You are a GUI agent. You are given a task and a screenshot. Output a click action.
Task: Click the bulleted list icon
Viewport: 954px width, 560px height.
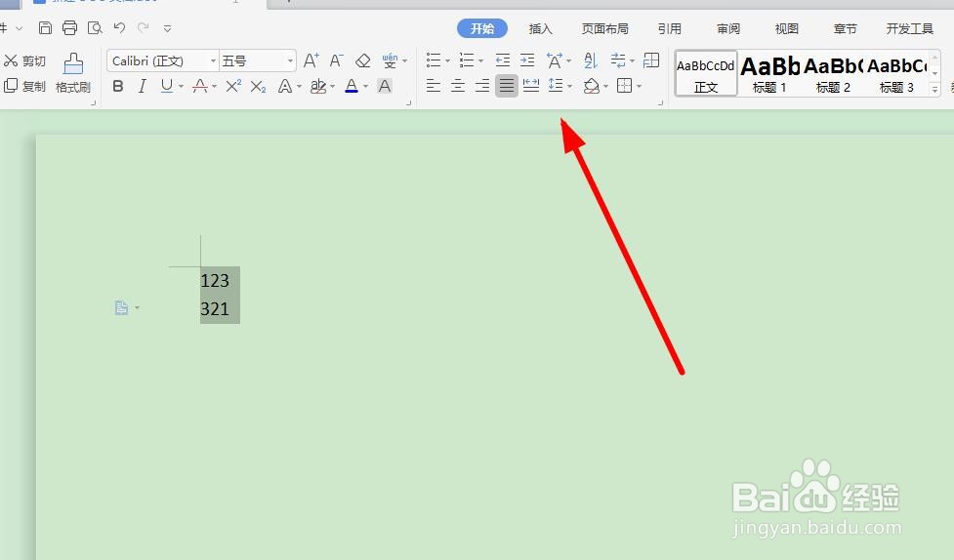pyautogui.click(x=434, y=60)
